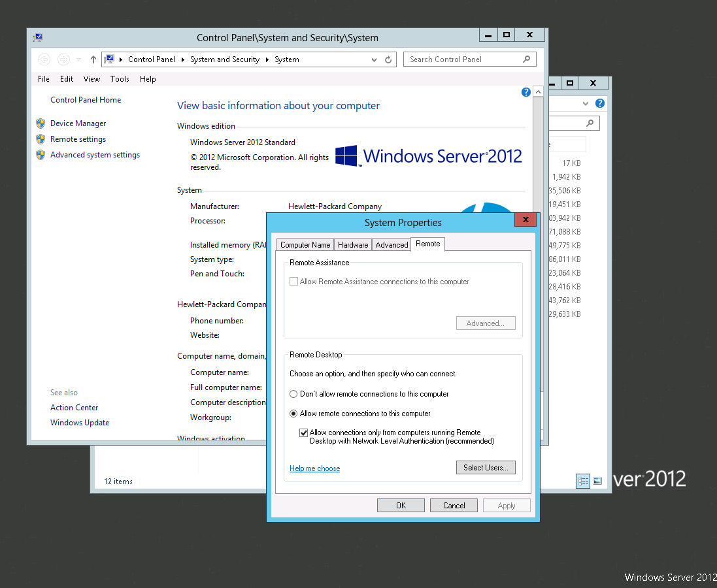Expand the root breadcrumb arrow before Control Panel
The width and height of the screenshot is (717, 588).
[x=121, y=59]
